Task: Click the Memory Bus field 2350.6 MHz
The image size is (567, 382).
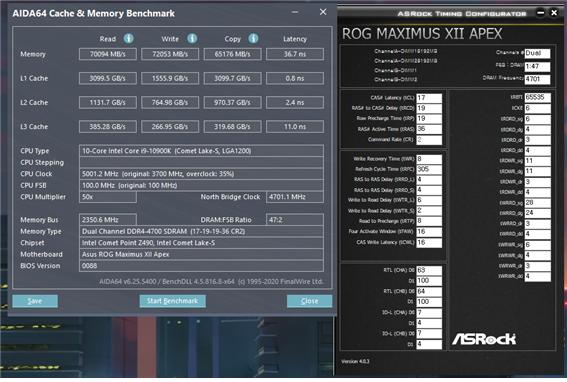Action: 108,220
